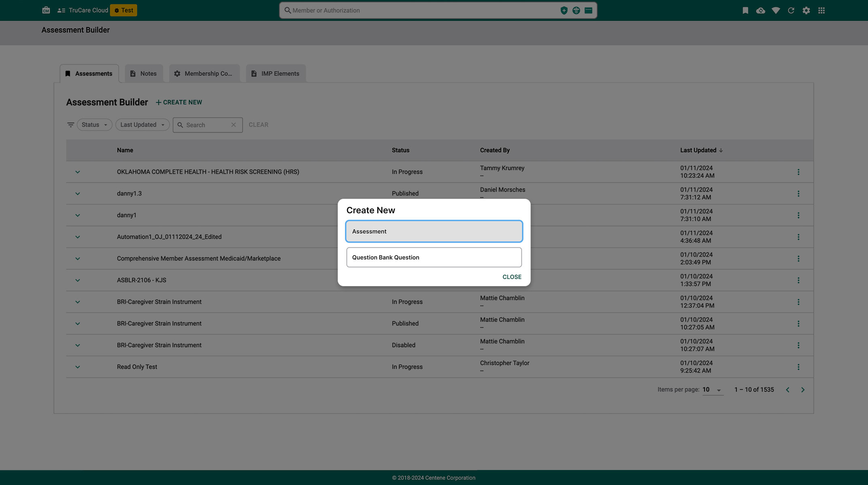Viewport: 868px width, 485px height.
Task: Open actions menu for ASBLR-2106 - KJS row
Action: [798, 280]
